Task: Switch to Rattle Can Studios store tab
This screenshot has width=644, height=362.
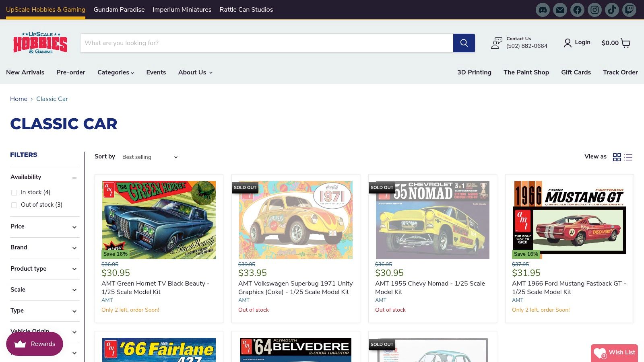Action: coord(246,10)
